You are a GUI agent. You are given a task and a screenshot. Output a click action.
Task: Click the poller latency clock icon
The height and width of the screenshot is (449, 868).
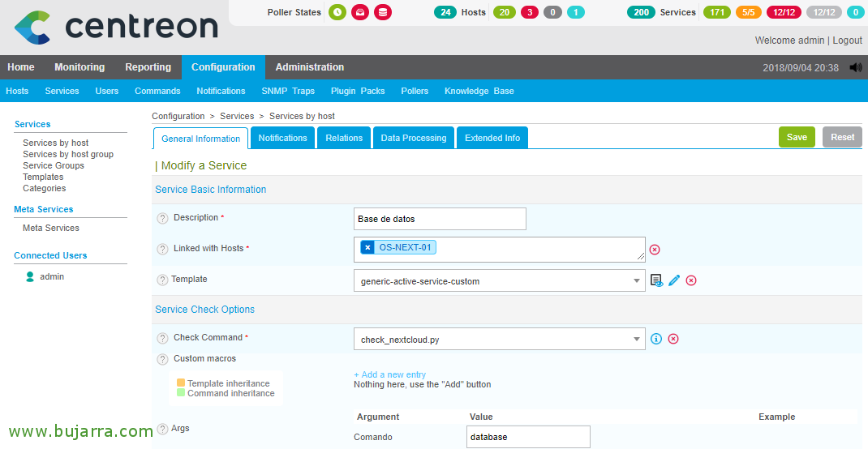[337, 12]
